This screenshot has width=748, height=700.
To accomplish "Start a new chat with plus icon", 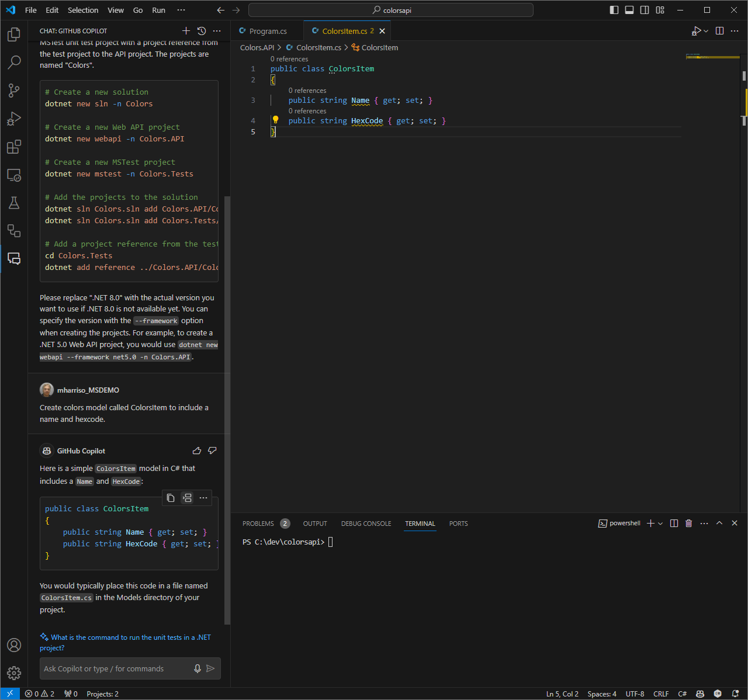I will point(186,31).
